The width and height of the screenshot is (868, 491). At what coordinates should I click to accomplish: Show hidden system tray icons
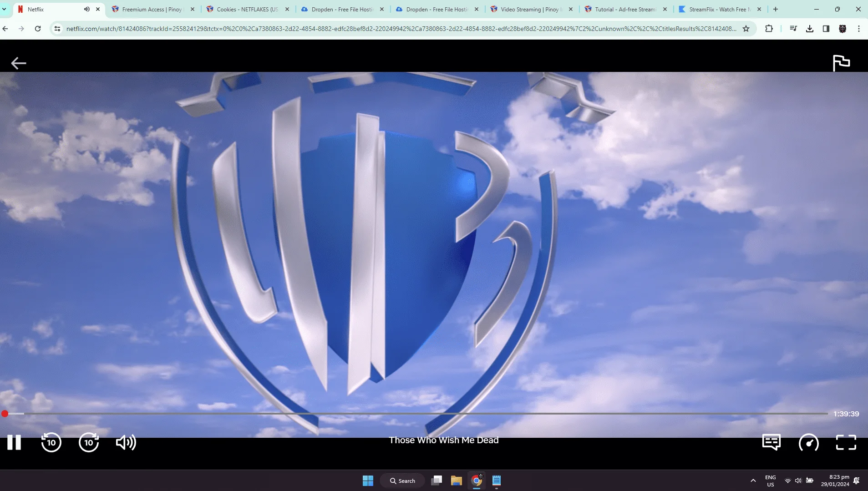point(753,481)
